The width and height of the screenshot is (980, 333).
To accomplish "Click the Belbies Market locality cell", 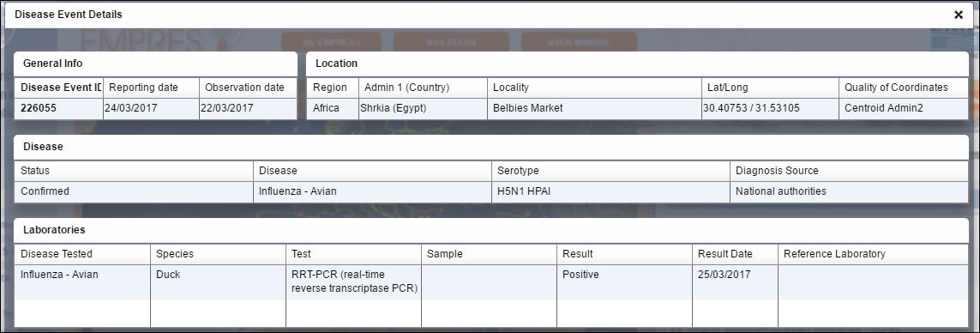I will (594, 108).
